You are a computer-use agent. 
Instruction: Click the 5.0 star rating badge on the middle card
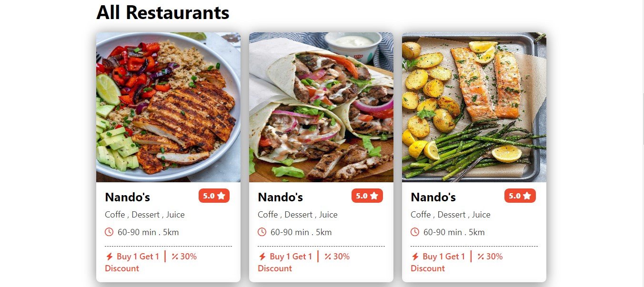point(367,196)
